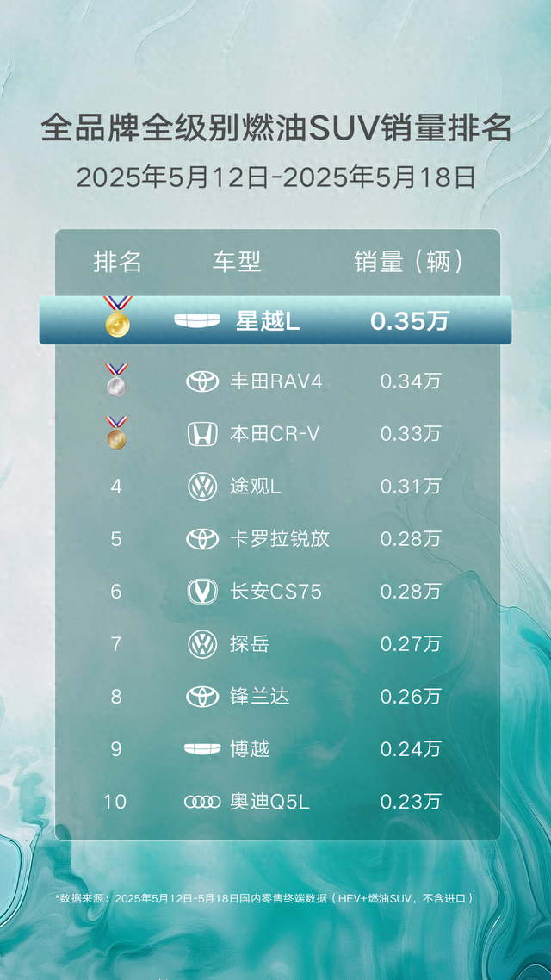This screenshot has height=980, width=551.
Task: Click the 卡罗拉锐放 model name
Action: click(279, 539)
